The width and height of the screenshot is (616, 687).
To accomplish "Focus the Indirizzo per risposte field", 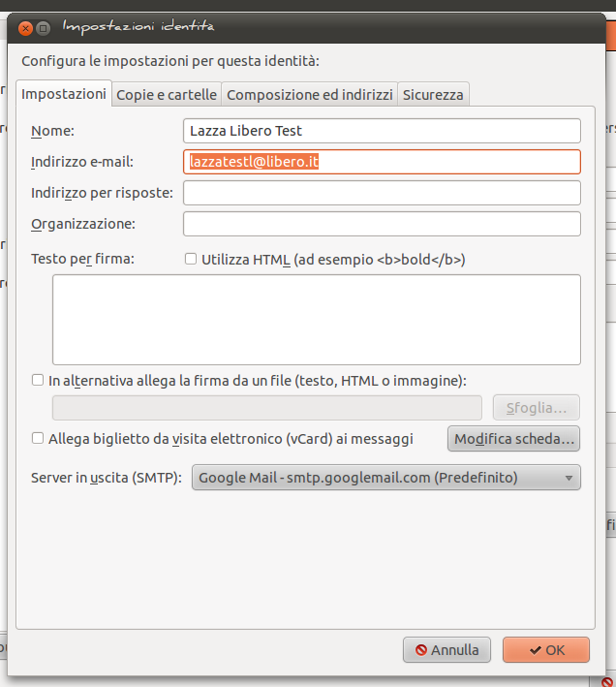I will click(382, 193).
